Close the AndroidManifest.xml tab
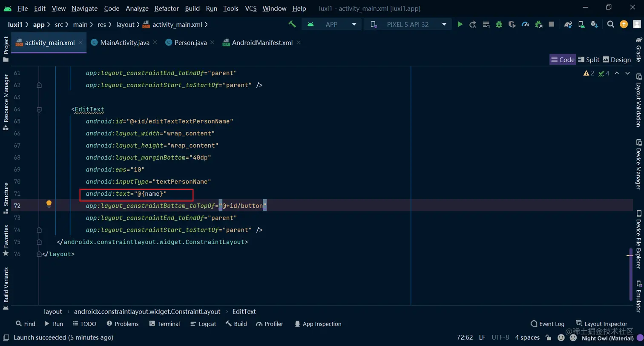 [x=299, y=43]
